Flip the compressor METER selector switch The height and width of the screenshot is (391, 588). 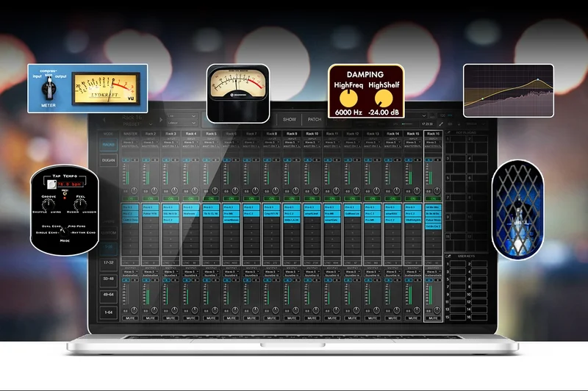(x=48, y=89)
